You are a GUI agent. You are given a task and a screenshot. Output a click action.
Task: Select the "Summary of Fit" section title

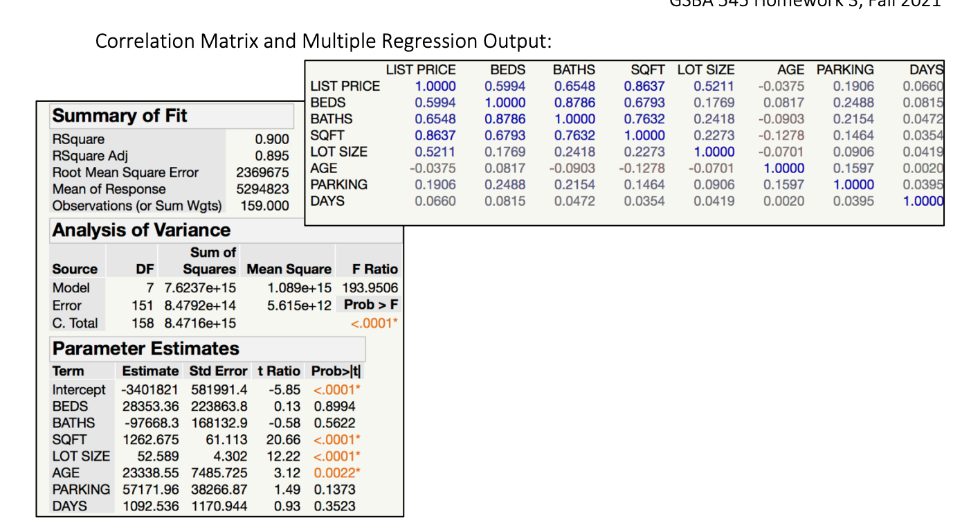click(120, 116)
